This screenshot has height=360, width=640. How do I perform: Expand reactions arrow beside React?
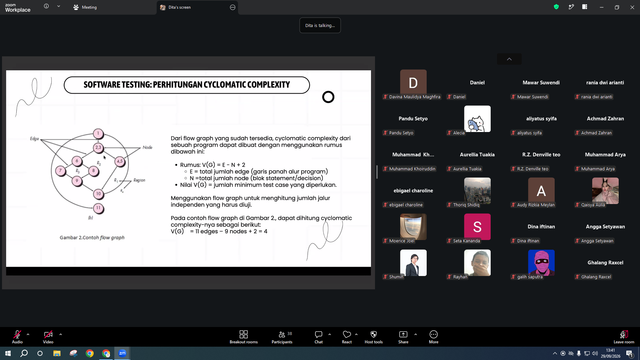pyautogui.click(x=356, y=334)
